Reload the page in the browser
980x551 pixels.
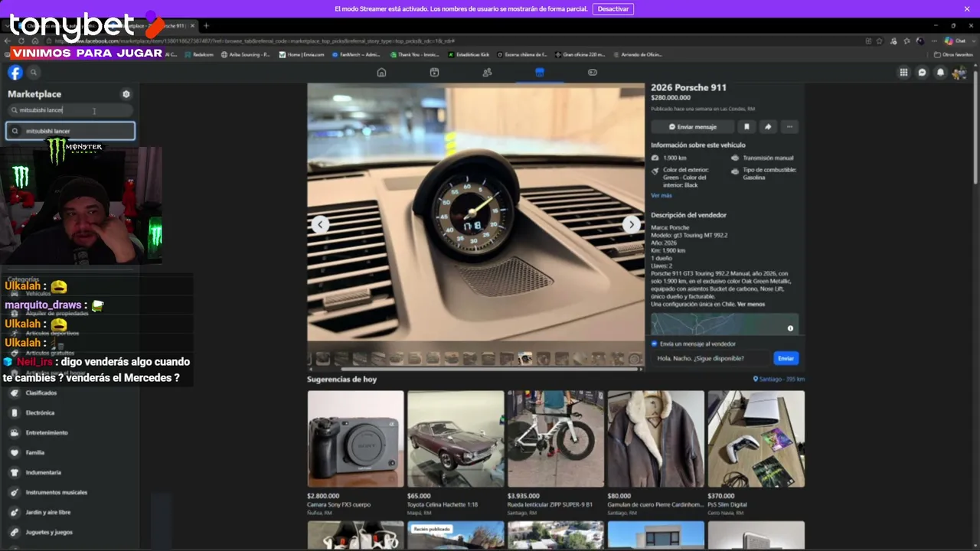tap(21, 41)
